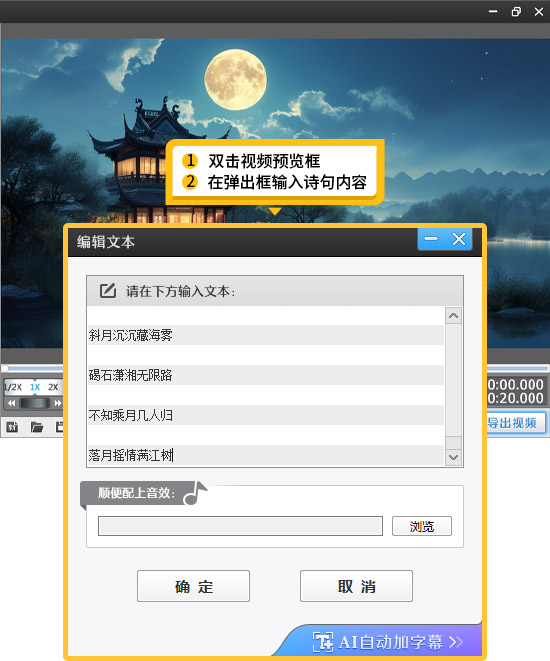Minimize the 编辑文本 dialog
550x661 pixels.
coord(431,239)
